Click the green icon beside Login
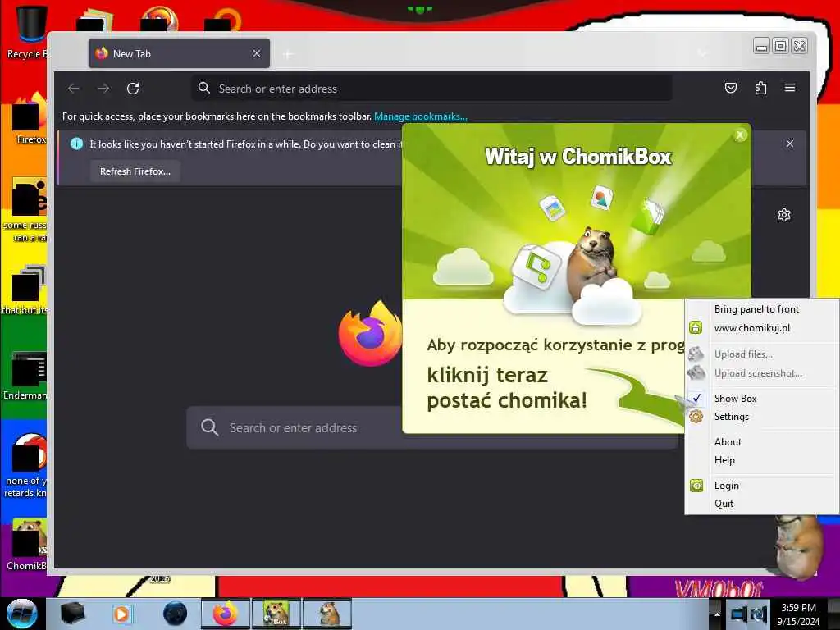The width and height of the screenshot is (840, 630). [x=696, y=486]
